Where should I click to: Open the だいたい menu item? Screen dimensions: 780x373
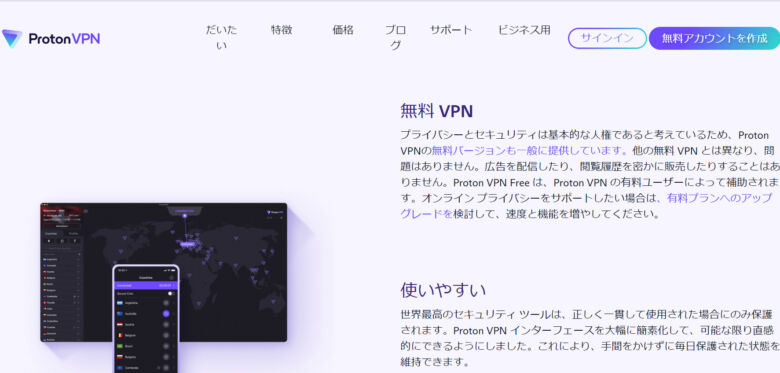click(x=221, y=37)
